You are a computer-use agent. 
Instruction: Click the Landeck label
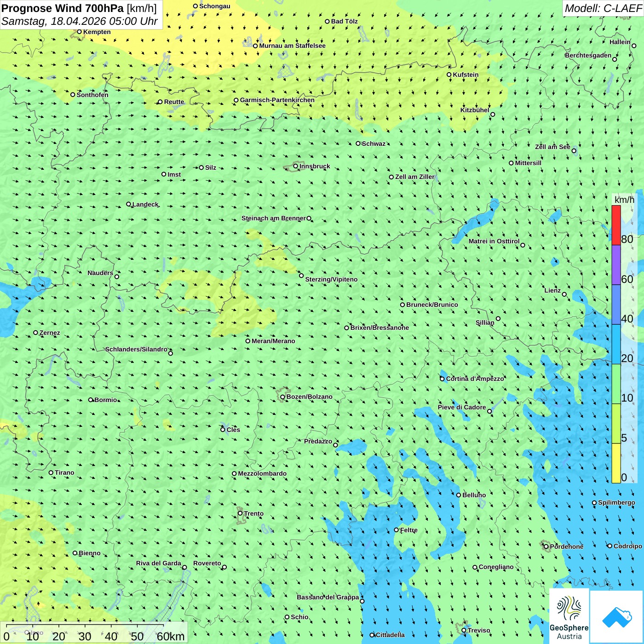[x=145, y=204]
